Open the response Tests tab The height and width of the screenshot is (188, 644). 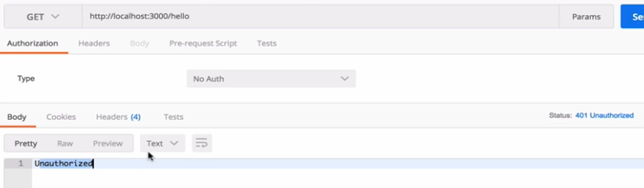[173, 117]
